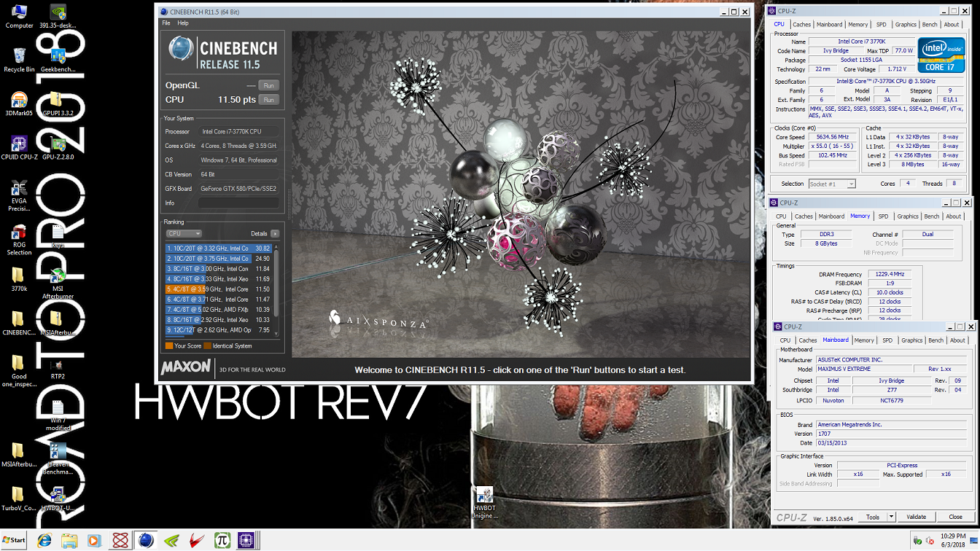
Task: Open the Tools dropdown arrow in CPU-Z
Action: pyautogui.click(x=891, y=517)
